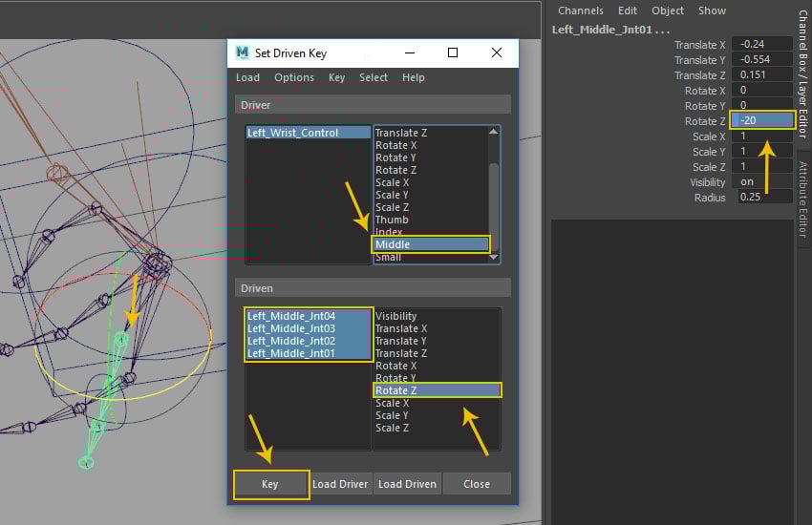
Task: Click the Load Driven button
Action: 407,484
